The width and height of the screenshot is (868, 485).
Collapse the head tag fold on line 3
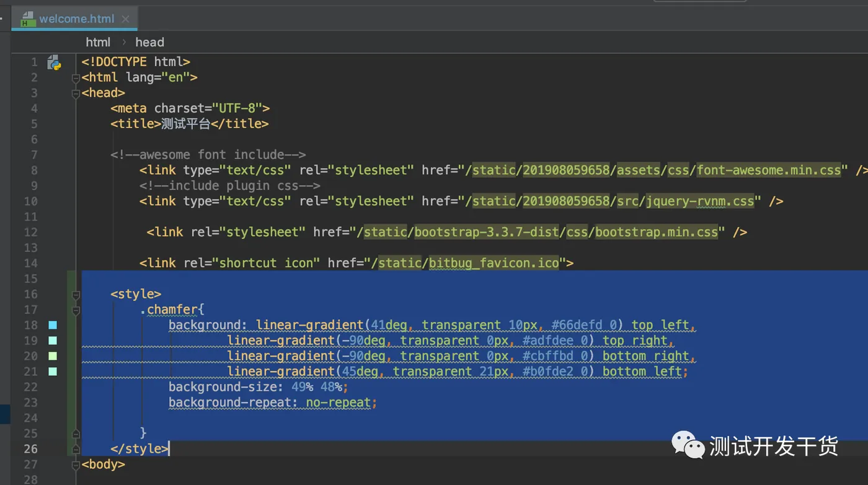click(76, 94)
